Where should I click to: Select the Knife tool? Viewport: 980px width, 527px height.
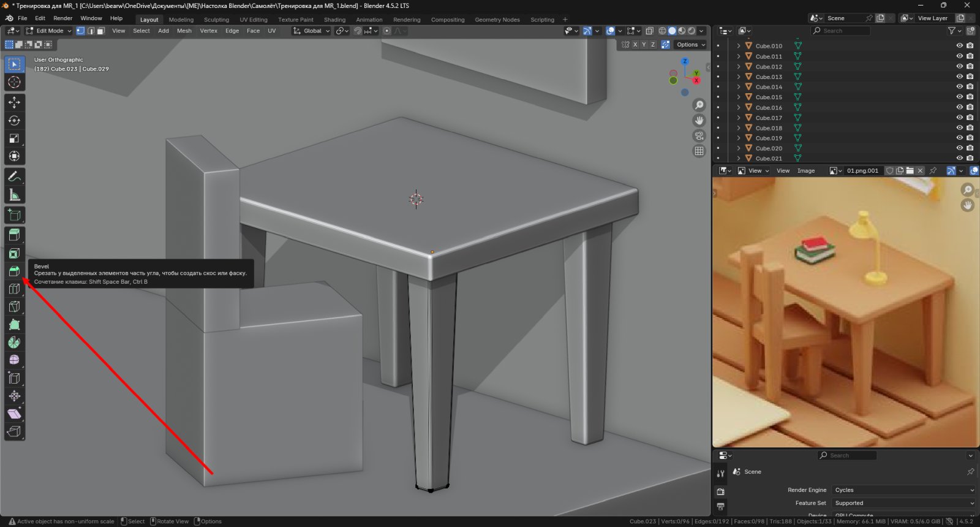pyautogui.click(x=15, y=306)
